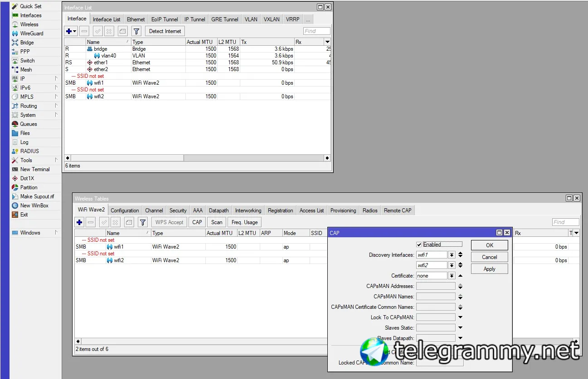
Task: Expand the Slaves Static field
Action: tap(460, 328)
